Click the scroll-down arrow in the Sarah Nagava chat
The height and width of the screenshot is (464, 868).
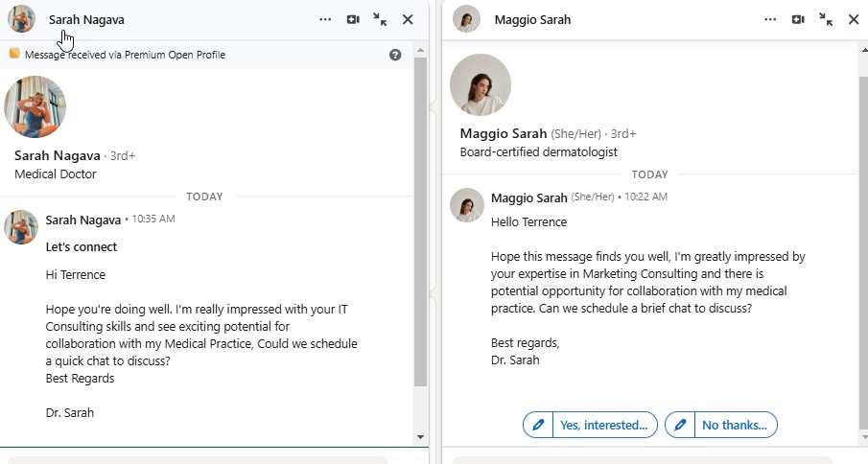coord(420,437)
